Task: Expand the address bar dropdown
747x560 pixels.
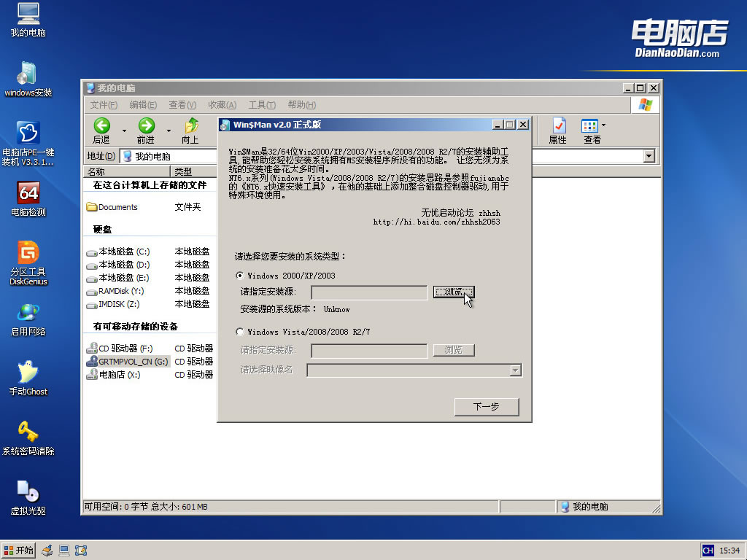Action: pos(649,156)
